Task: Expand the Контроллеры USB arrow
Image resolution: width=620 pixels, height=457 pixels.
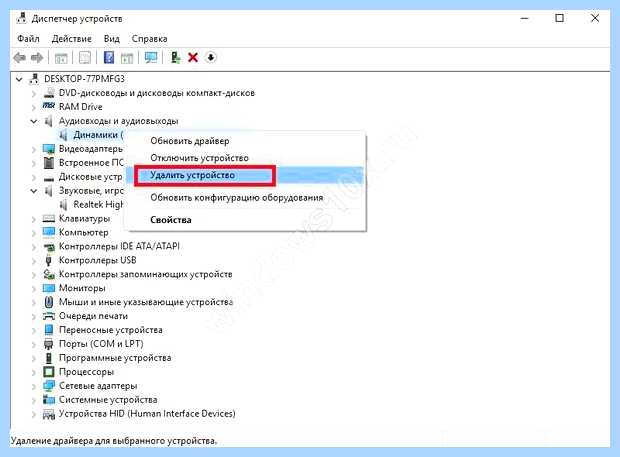Action: tap(34, 261)
